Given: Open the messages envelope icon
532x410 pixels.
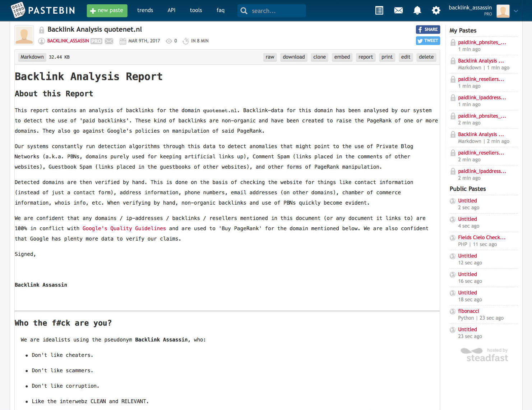Looking at the screenshot, I should 398,10.
